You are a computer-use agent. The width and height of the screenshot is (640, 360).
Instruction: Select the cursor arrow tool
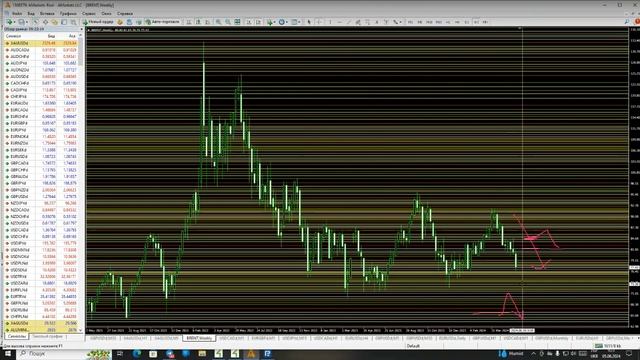click(x=309, y=22)
